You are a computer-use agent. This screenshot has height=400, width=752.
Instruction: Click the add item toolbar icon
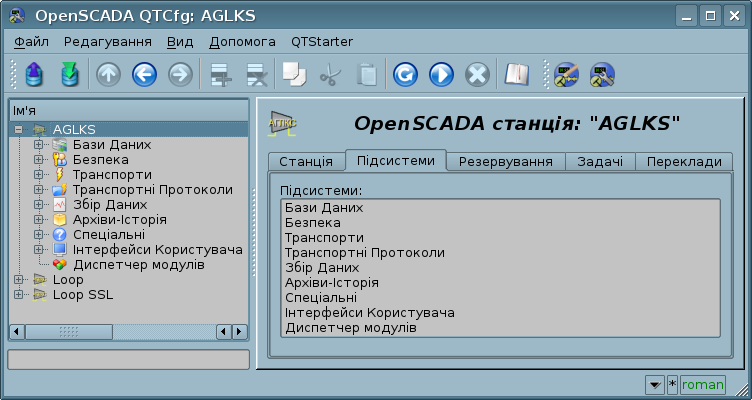[x=219, y=74]
